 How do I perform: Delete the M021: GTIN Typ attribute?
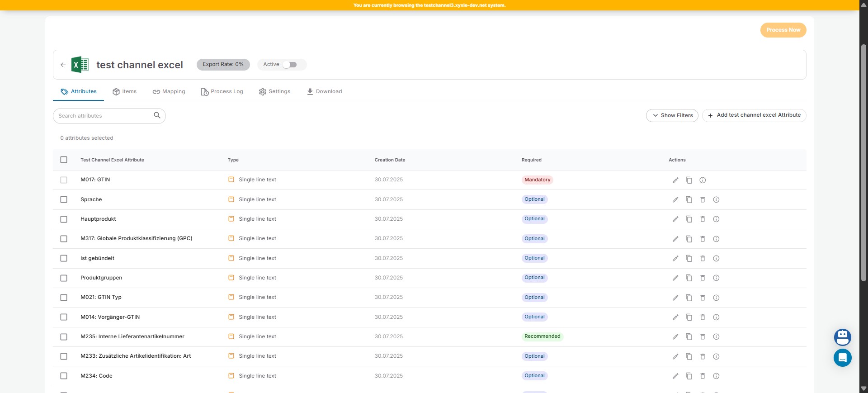click(x=702, y=298)
